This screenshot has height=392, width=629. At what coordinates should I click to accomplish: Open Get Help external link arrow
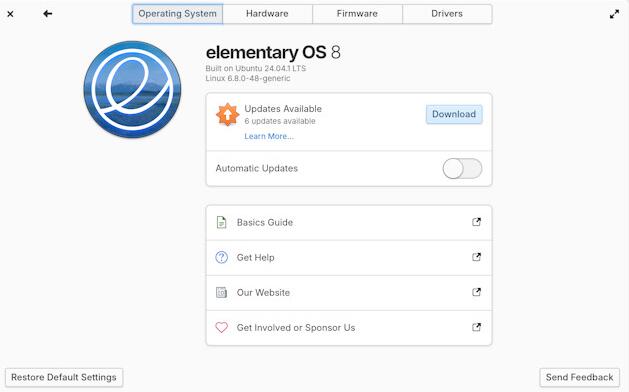pos(476,257)
